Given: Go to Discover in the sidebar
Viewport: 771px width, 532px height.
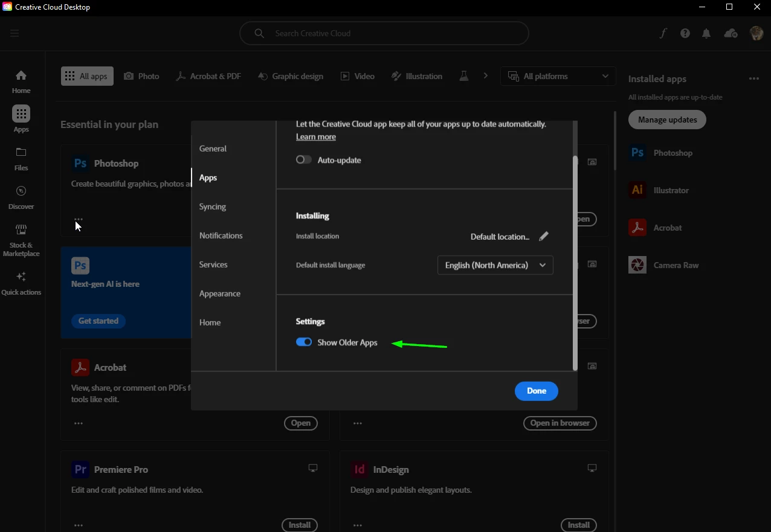Looking at the screenshot, I should click(x=21, y=197).
